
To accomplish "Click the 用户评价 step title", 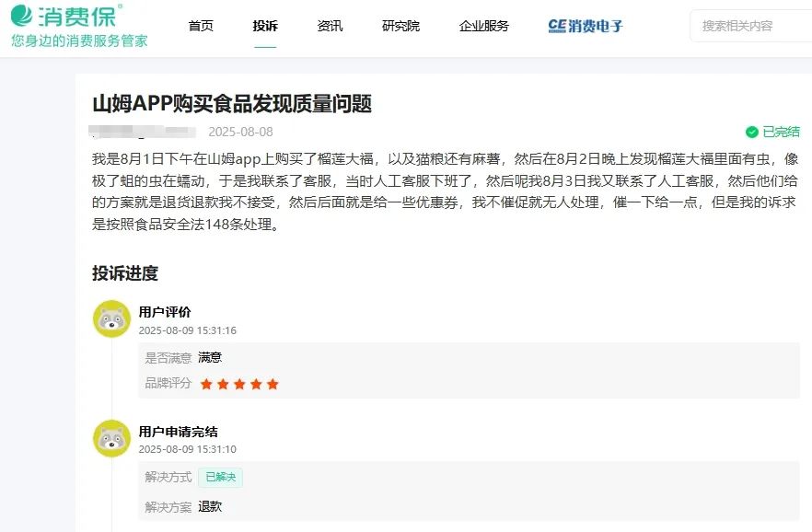I will tap(165, 312).
